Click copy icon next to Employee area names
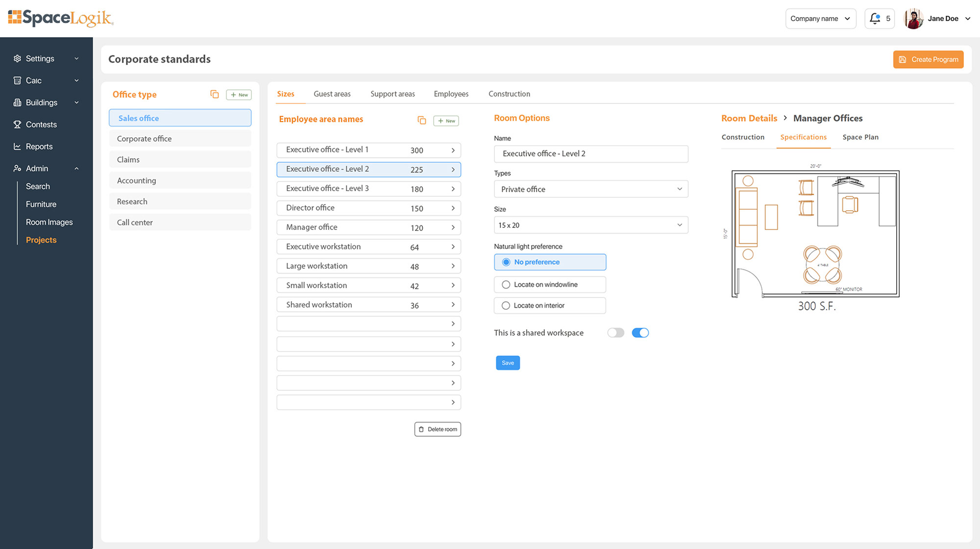The width and height of the screenshot is (980, 549). pos(421,120)
